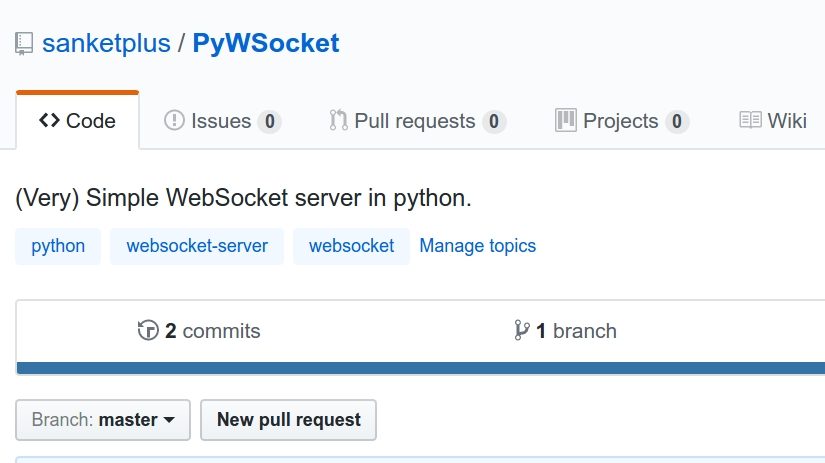The height and width of the screenshot is (463, 825).
Task: Click the Wiki book icon
Action: [x=750, y=120]
